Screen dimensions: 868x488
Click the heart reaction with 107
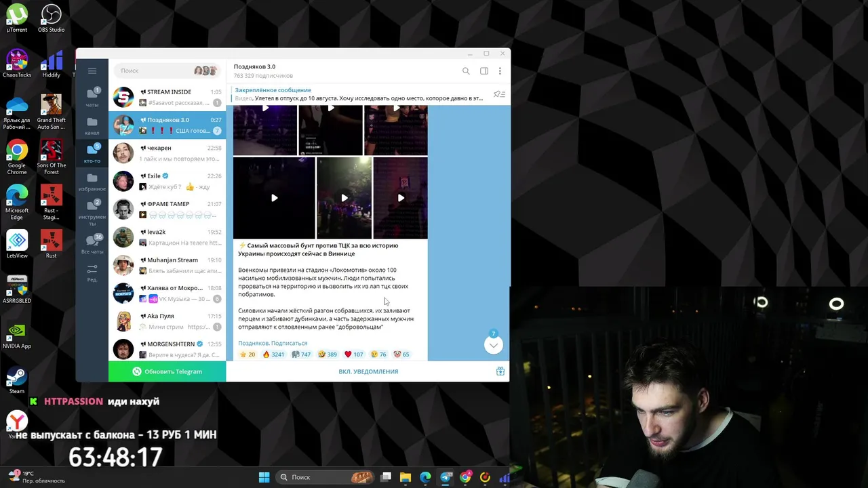click(354, 354)
